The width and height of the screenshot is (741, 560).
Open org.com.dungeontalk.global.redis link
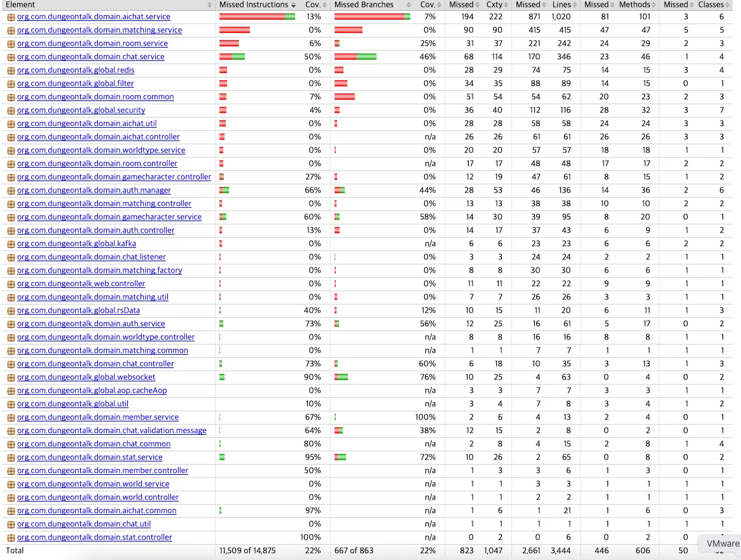click(76, 71)
